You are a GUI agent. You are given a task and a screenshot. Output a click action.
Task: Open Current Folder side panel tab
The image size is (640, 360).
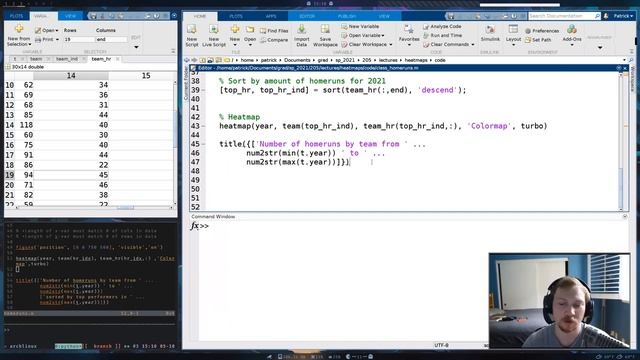[186, 84]
